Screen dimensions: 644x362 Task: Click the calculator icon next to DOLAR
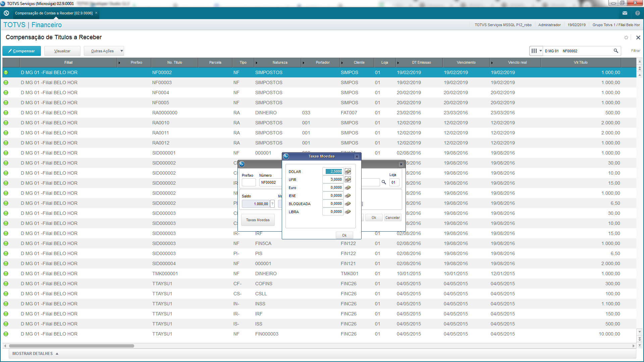(348, 171)
